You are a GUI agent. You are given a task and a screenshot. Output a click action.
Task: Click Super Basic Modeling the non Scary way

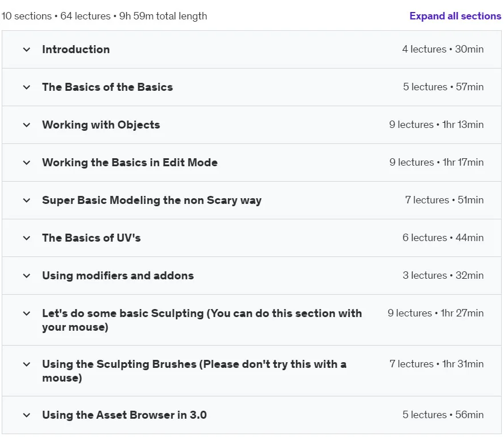click(152, 200)
